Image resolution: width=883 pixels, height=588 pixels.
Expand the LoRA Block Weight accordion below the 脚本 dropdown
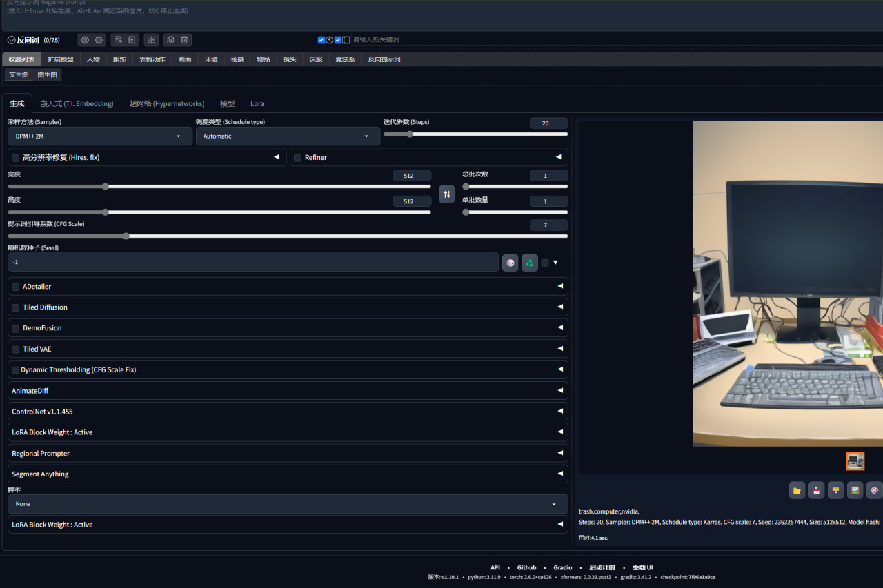pos(288,525)
